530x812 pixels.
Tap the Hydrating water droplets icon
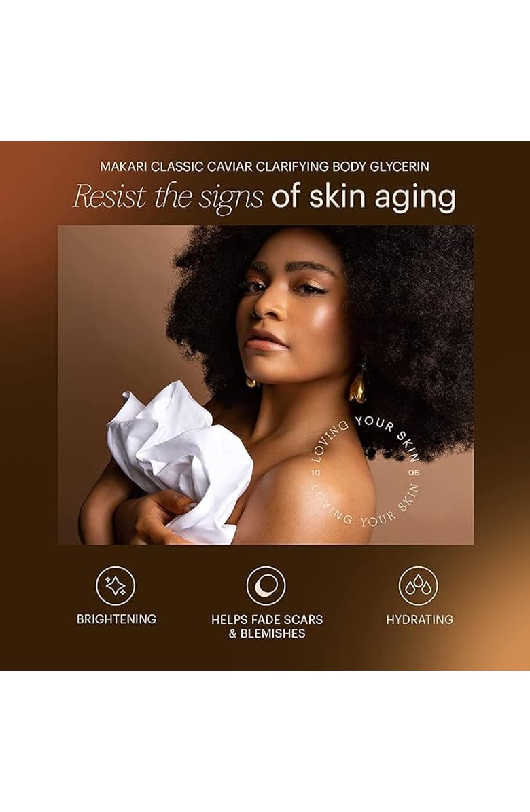tap(418, 586)
